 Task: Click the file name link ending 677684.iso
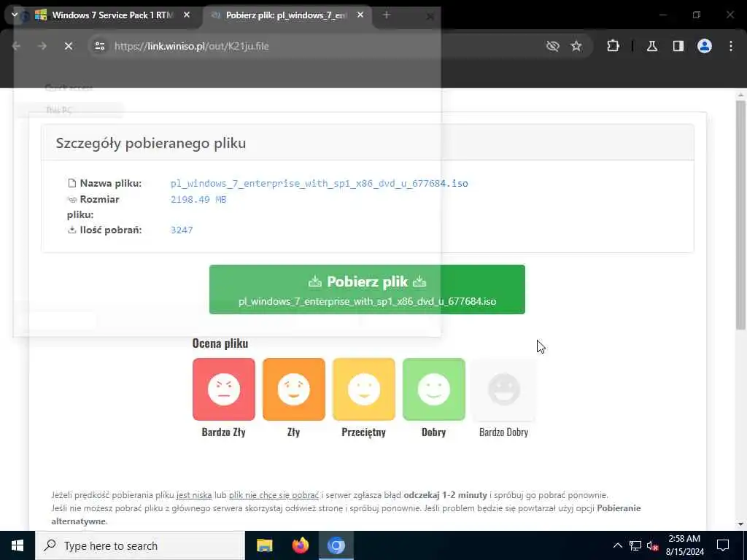320,183
